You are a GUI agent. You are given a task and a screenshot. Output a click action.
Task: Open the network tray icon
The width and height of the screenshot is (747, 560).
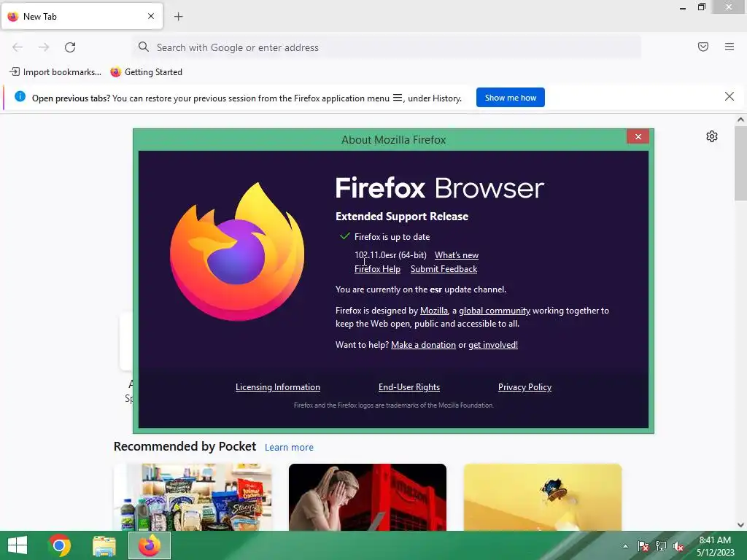tap(661, 546)
